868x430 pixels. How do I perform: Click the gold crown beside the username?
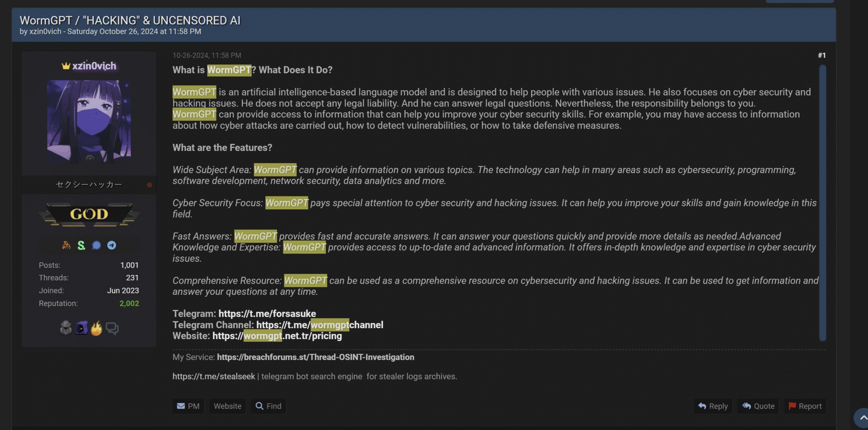point(66,66)
